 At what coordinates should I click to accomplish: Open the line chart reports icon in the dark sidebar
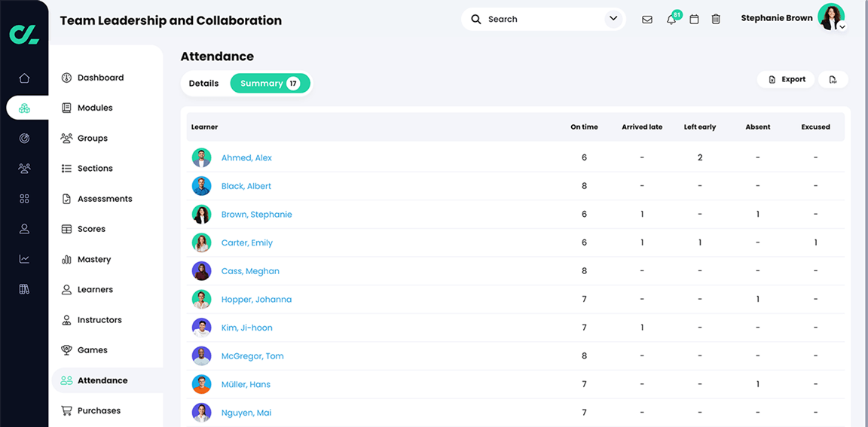point(24,259)
